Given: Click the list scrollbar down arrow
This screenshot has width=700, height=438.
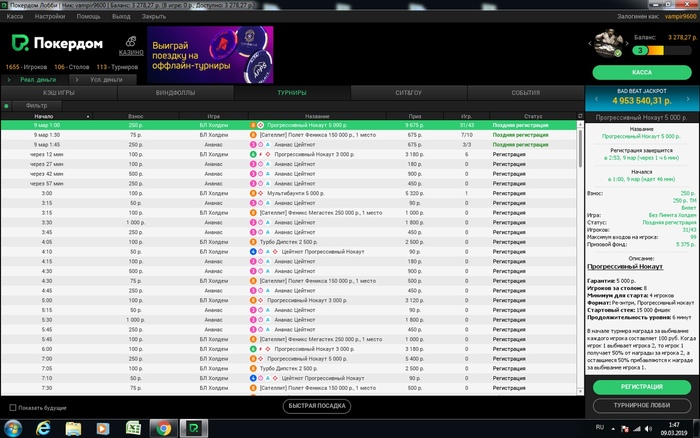Looking at the screenshot, I should (x=580, y=392).
